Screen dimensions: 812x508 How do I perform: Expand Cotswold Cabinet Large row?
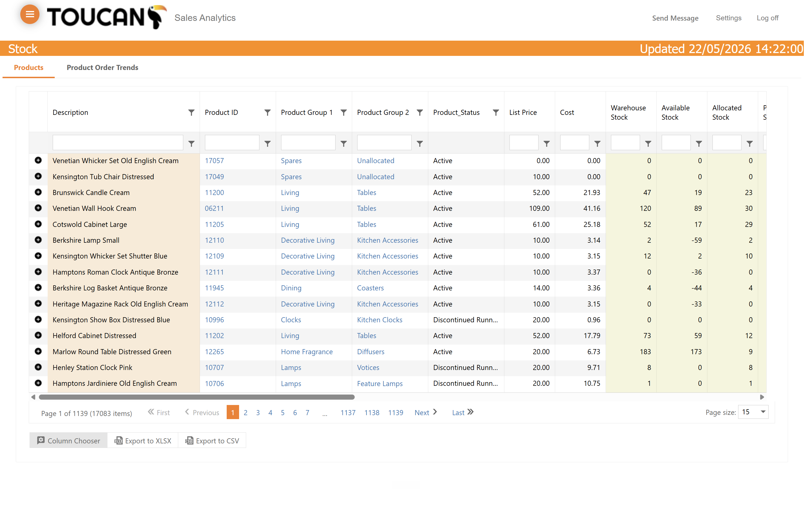click(x=38, y=224)
